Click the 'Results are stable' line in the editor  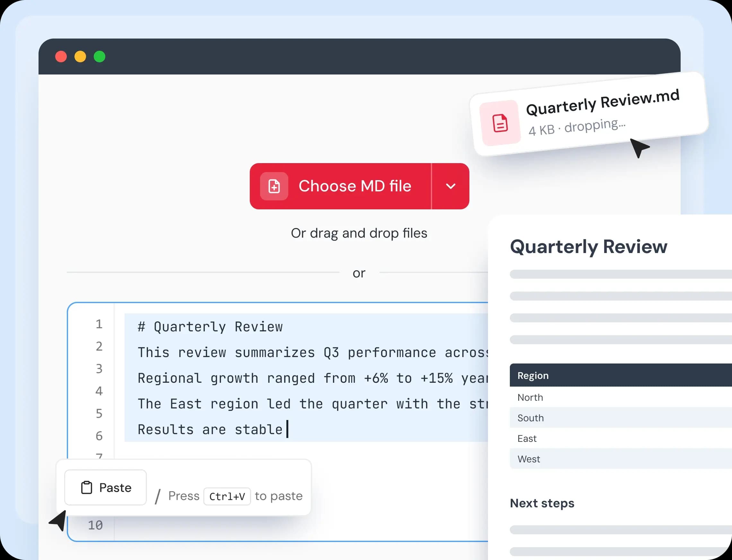click(210, 429)
